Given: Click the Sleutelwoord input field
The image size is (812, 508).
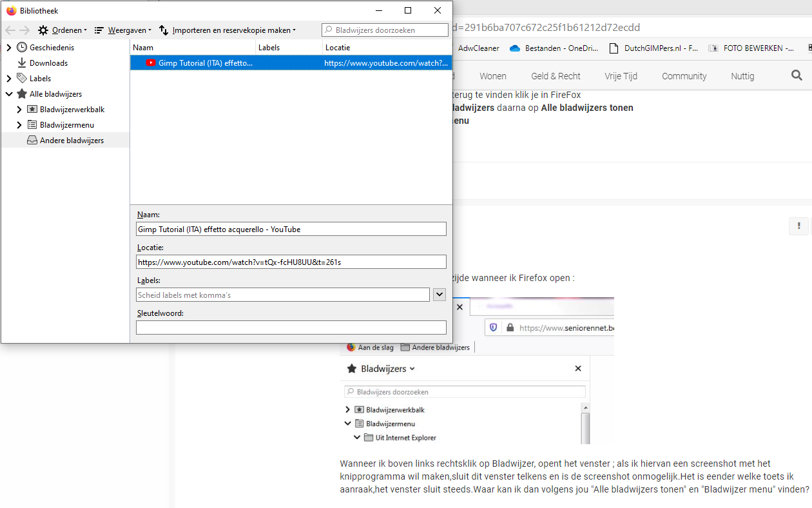Looking at the screenshot, I should tap(291, 327).
